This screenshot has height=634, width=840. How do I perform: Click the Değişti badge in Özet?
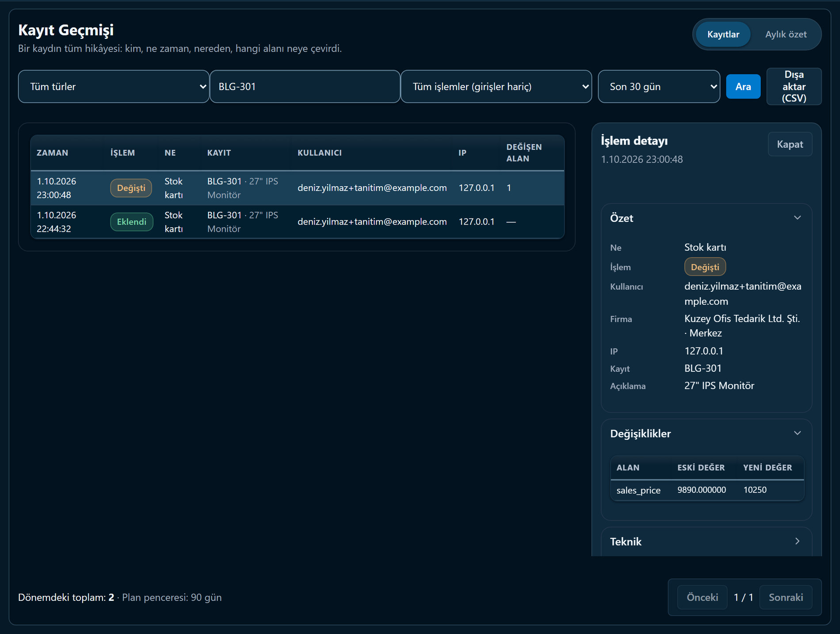[705, 267]
